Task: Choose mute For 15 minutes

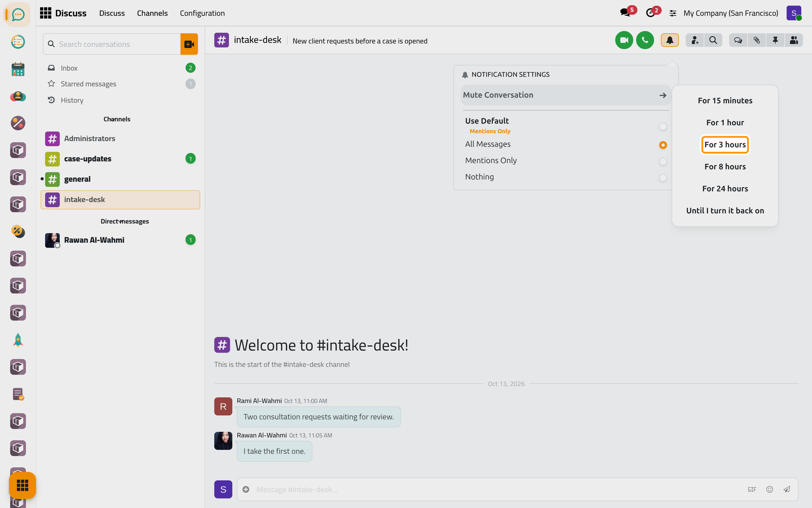Action: [x=725, y=101]
